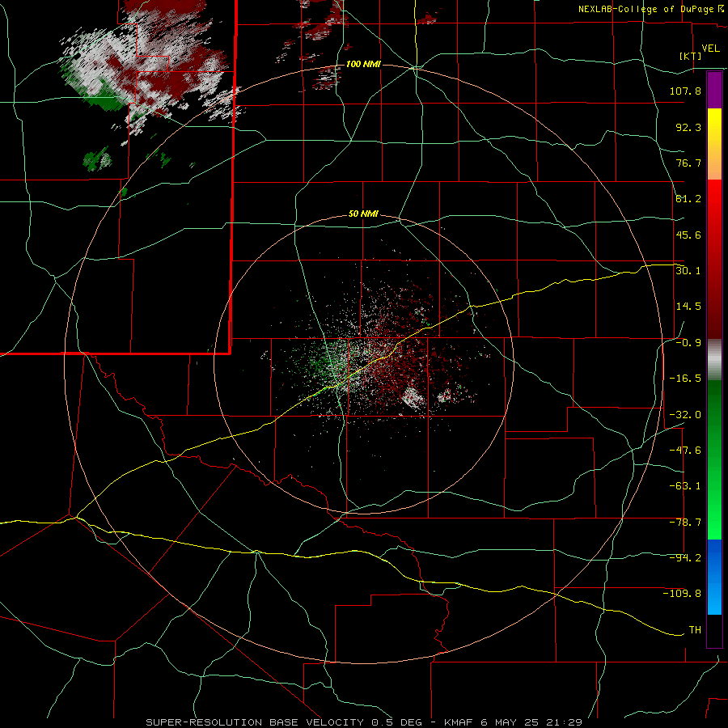This screenshot has height=728, width=728.
Task: Click the [KT] units label
Action: pyautogui.click(x=691, y=56)
